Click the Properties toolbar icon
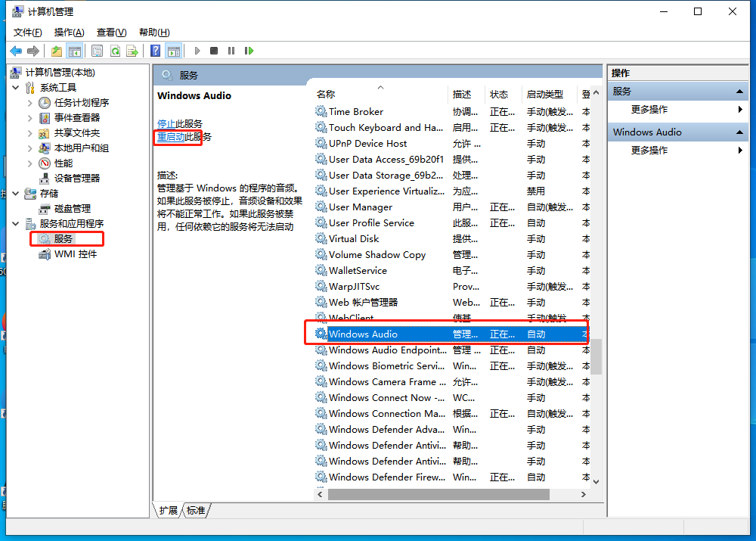The image size is (756, 541). [x=98, y=51]
